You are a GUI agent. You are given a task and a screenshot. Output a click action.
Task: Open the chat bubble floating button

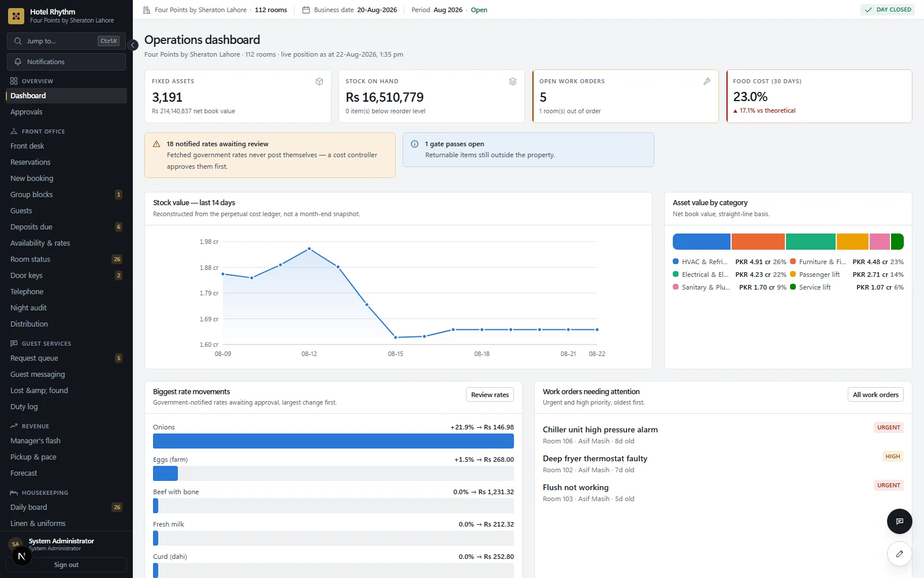pyautogui.click(x=899, y=521)
